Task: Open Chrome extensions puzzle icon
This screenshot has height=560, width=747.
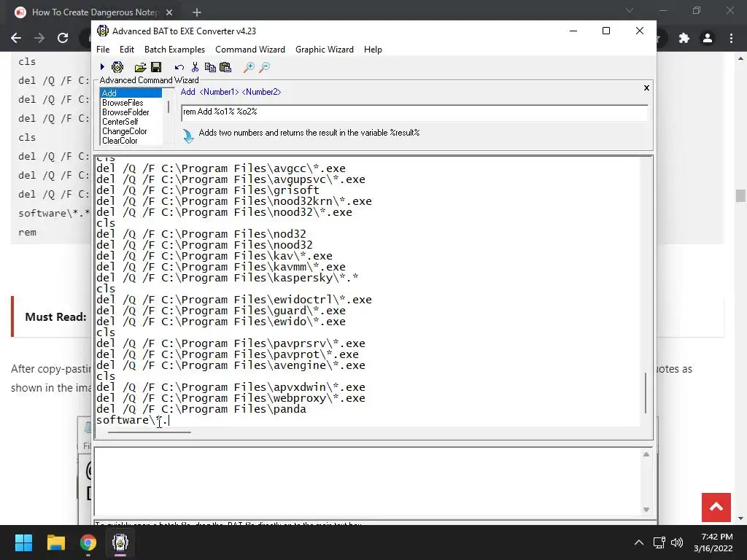Action: point(684,38)
